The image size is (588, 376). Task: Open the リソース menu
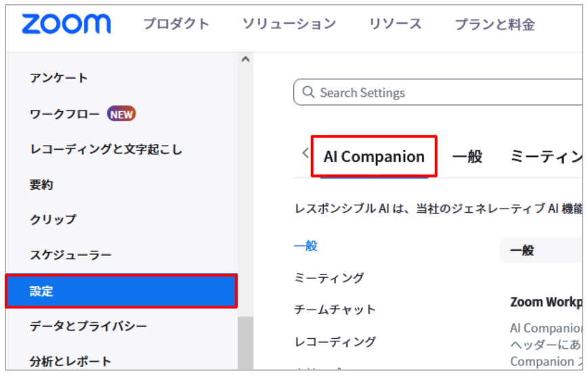395,24
